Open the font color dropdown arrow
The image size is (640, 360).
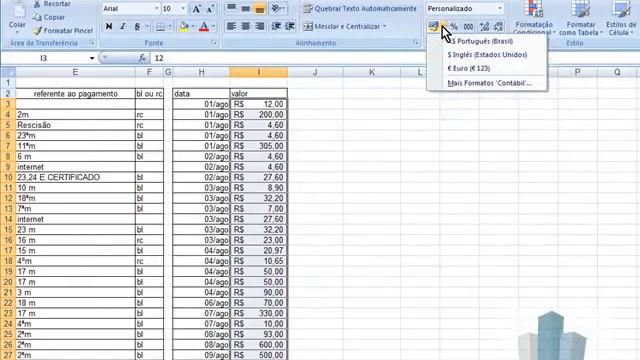[x=213, y=27]
